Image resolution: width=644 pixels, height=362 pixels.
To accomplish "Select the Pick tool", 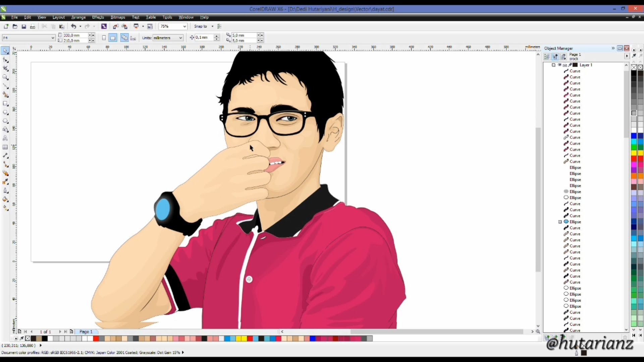I will pos(5,51).
